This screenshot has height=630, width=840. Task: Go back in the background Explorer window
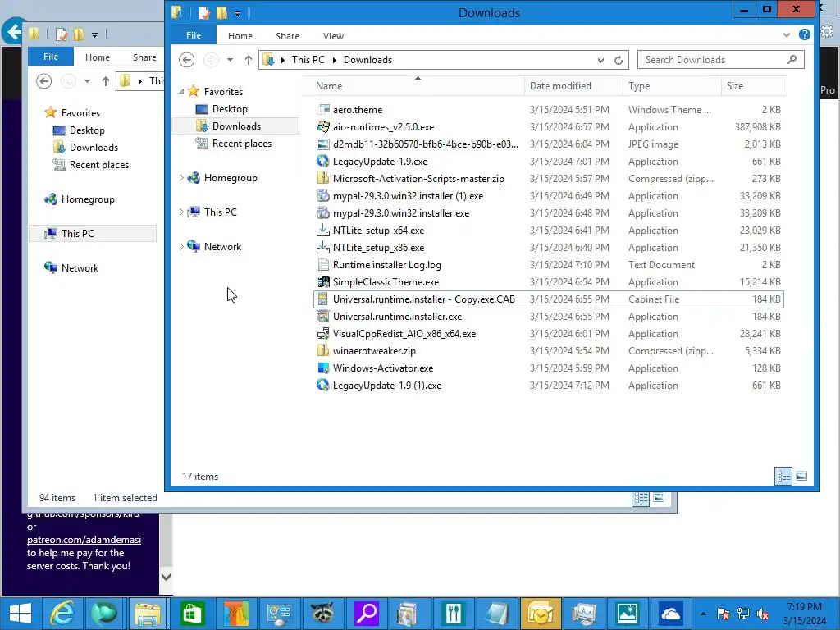[x=44, y=81]
